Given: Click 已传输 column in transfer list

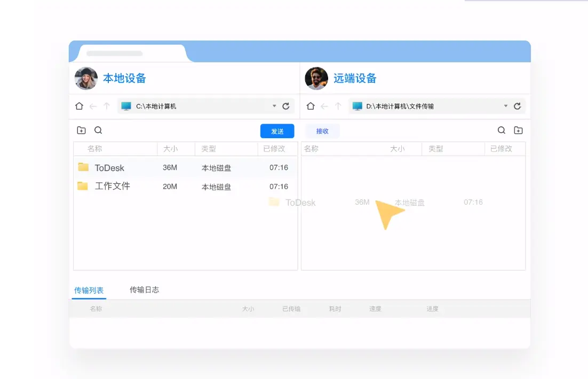Looking at the screenshot, I should click(291, 309).
